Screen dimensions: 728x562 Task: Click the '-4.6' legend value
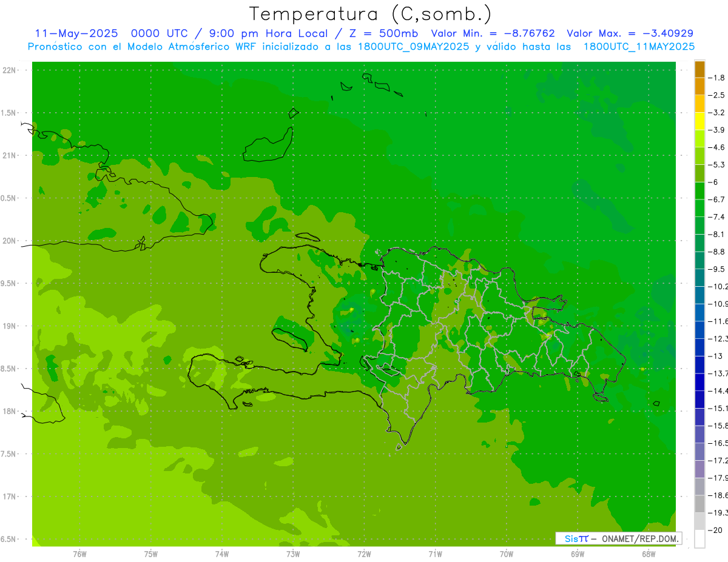717,147
